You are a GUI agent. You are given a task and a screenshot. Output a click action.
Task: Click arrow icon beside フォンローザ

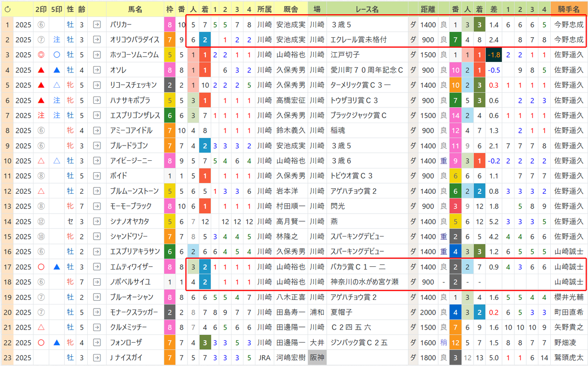tap(97, 343)
